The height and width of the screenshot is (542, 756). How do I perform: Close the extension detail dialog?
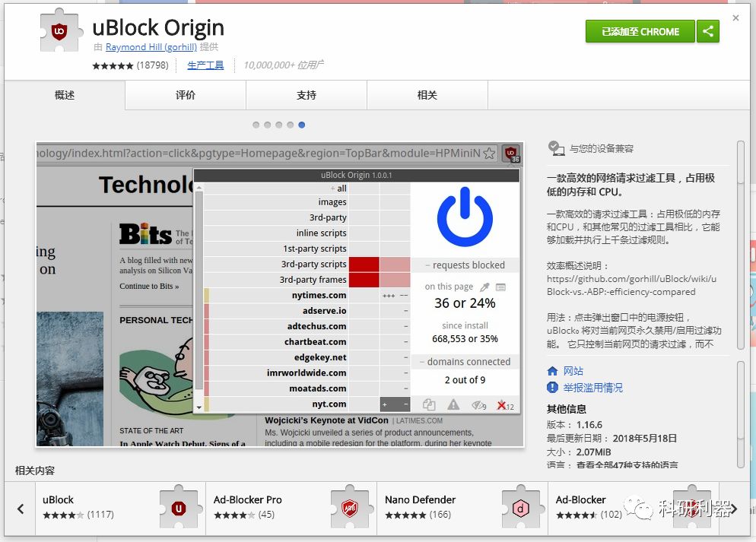pos(735,17)
